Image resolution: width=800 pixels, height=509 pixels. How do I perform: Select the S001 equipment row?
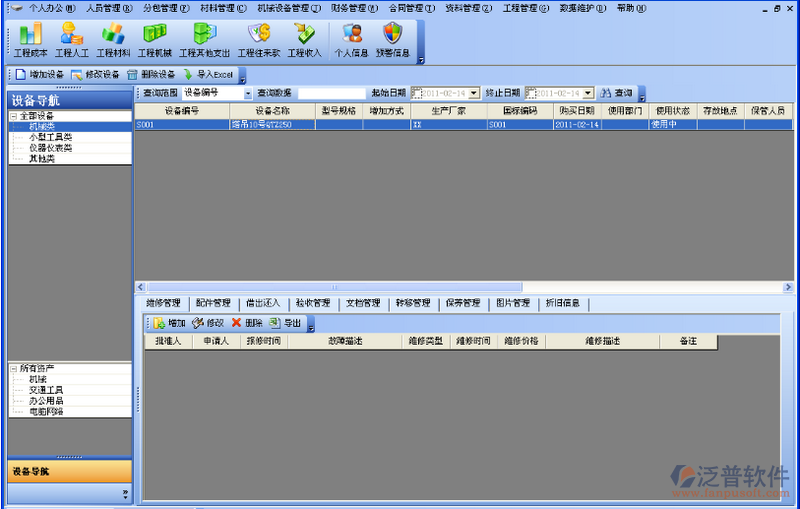pyautogui.click(x=464, y=124)
